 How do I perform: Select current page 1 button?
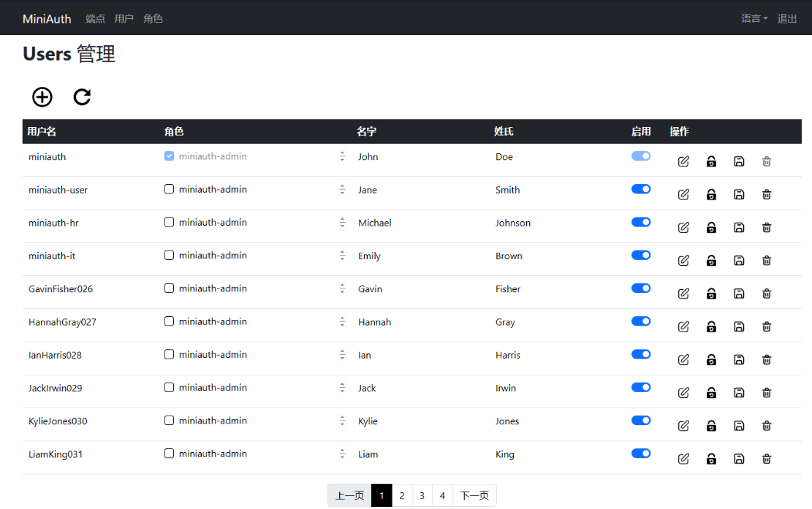click(382, 496)
